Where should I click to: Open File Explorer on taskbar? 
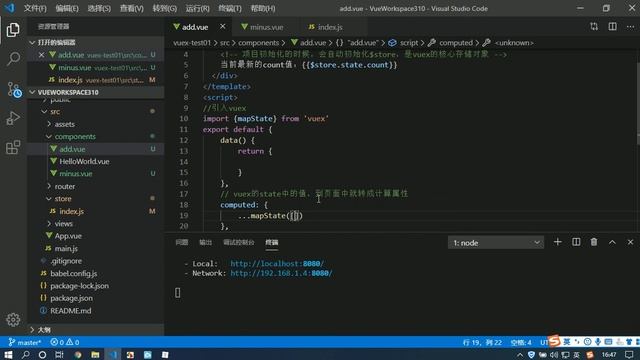(x=95, y=355)
